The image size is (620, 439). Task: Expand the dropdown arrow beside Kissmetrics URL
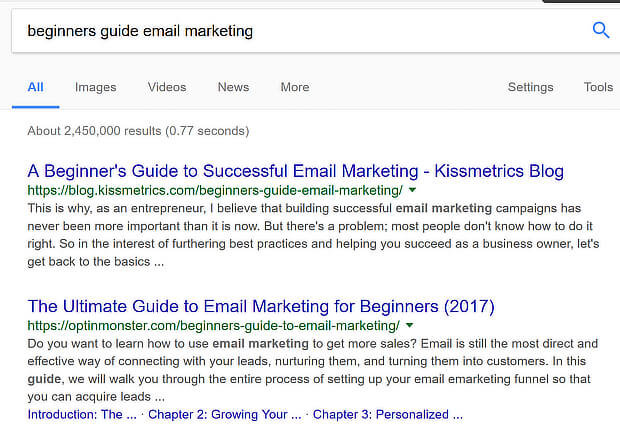coord(412,190)
